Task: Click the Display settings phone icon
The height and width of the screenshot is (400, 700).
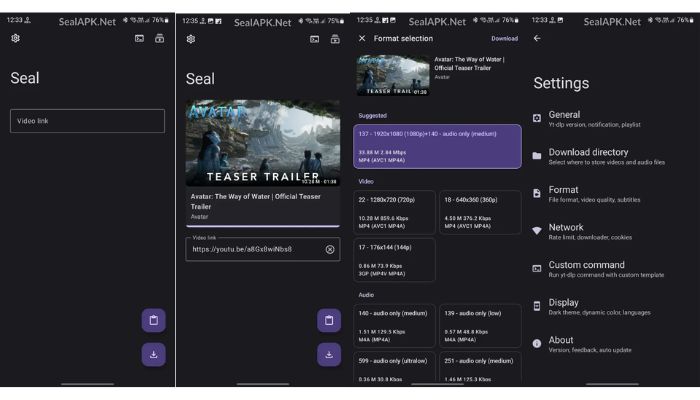Action: [537, 306]
